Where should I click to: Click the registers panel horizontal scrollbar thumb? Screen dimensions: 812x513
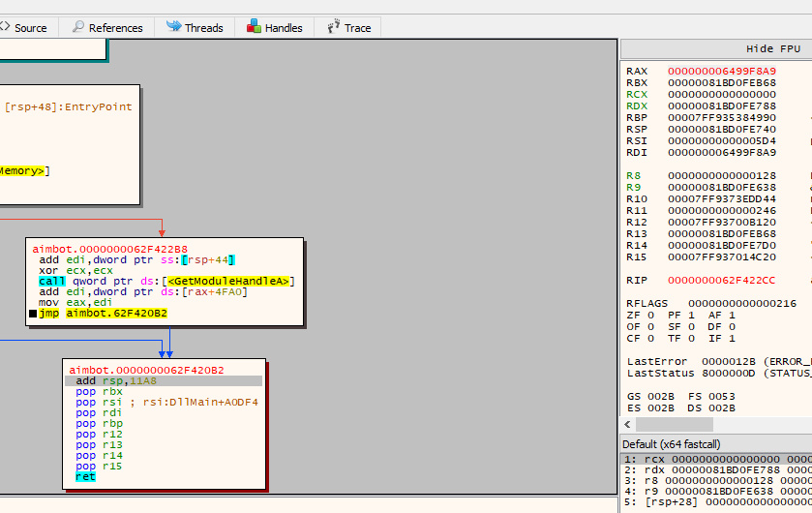click(x=675, y=425)
